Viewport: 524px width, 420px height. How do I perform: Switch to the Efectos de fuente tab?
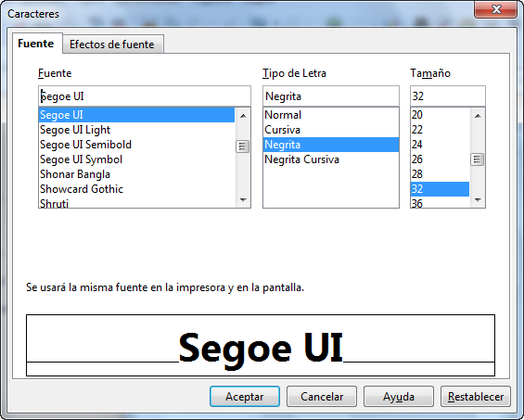113,45
